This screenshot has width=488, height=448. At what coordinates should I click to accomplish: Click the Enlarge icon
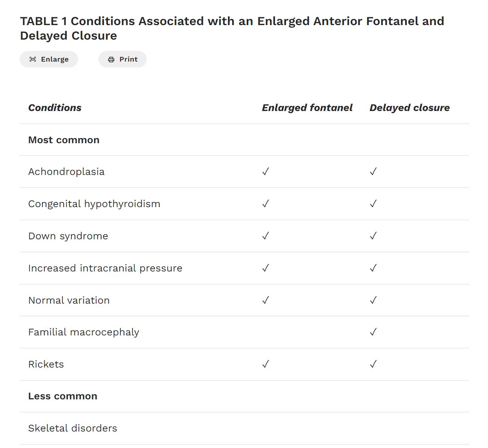click(33, 59)
